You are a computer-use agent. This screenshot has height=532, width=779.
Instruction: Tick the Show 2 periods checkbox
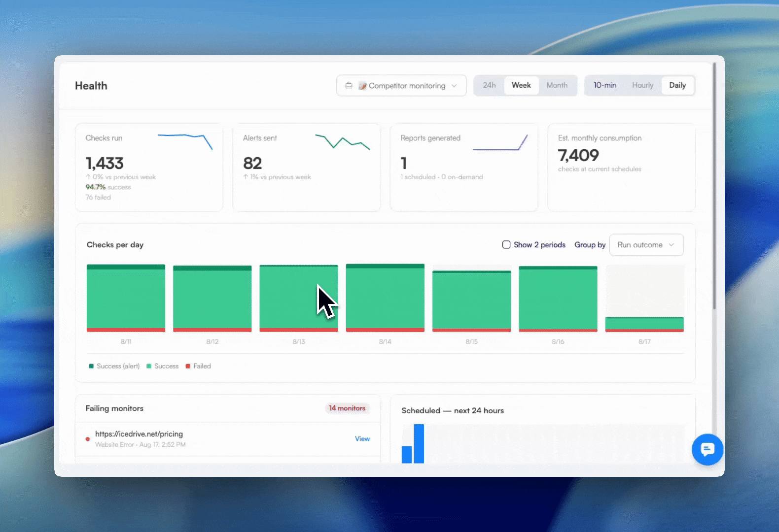pyautogui.click(x=506, y=245)
